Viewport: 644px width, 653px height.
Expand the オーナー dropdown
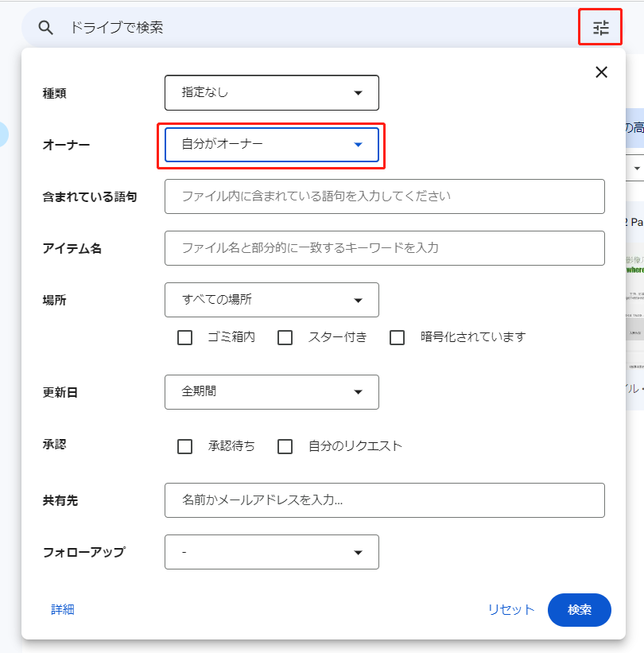[x=271, y=145]
